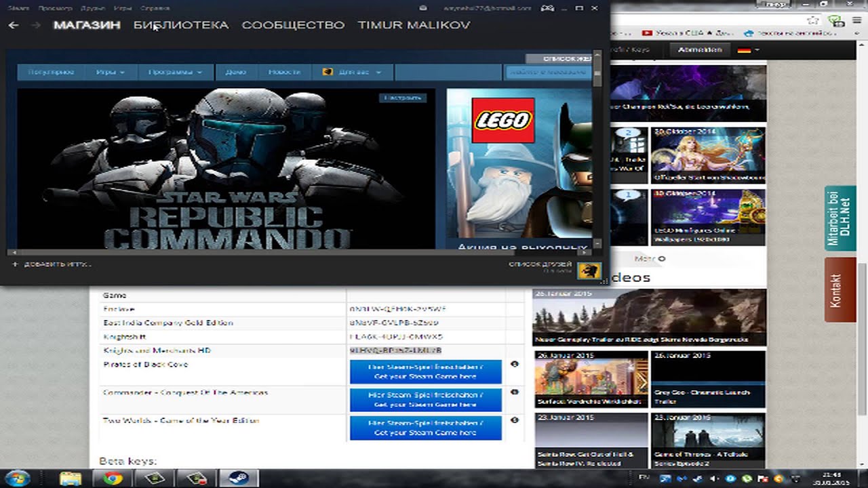Open the Справка menu in Steam
This screenshot has width=868, height=488.
coord(155,8)
